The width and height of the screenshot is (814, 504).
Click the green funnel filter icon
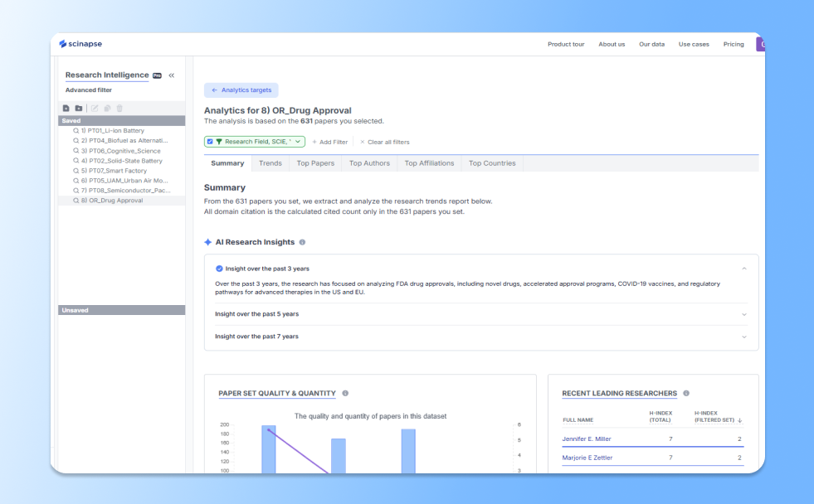218,142
